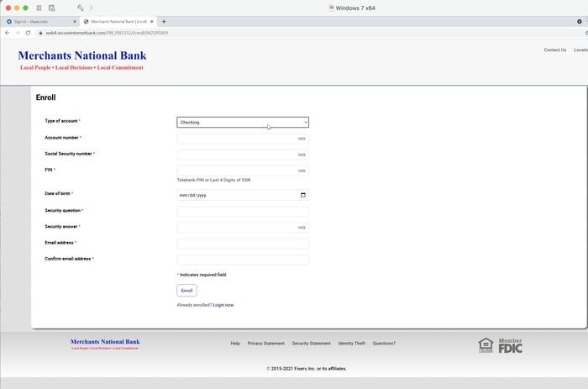Follow the Login now link
The image size is (588, 389).
223,305
